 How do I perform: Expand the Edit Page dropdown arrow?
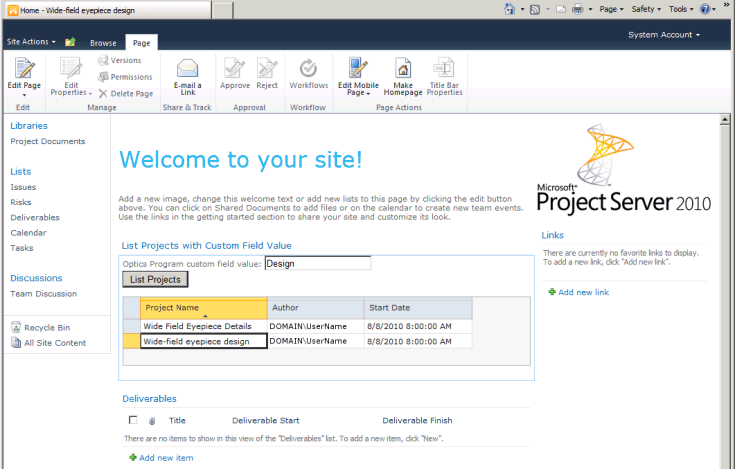click(x=24, y=95)
